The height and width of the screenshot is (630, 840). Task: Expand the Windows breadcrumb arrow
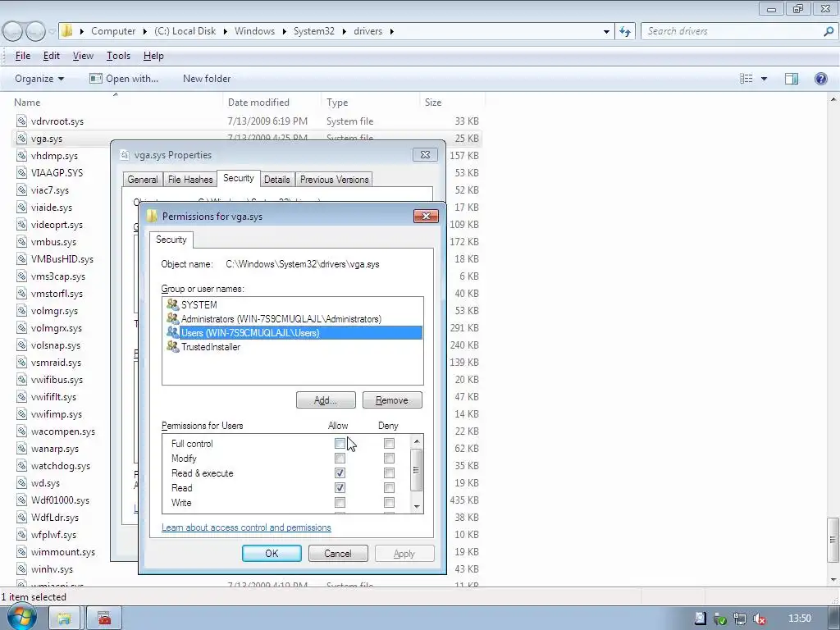(284, 32)
